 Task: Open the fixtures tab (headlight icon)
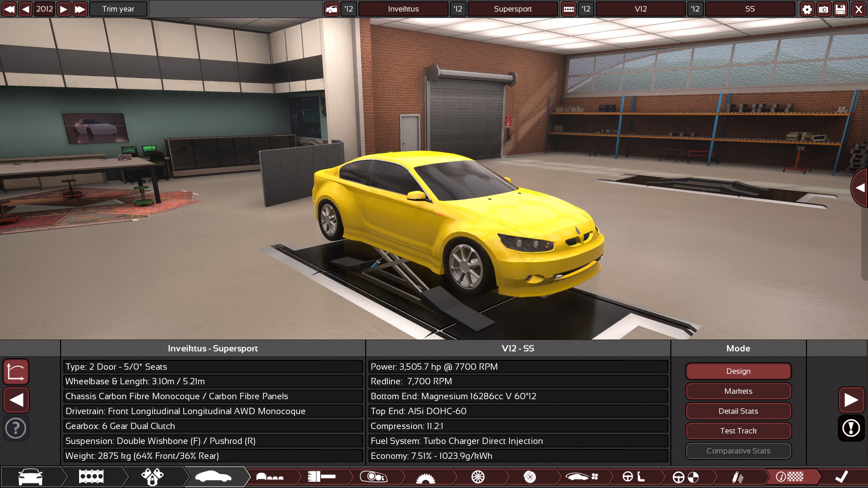[x=374, y=477]
